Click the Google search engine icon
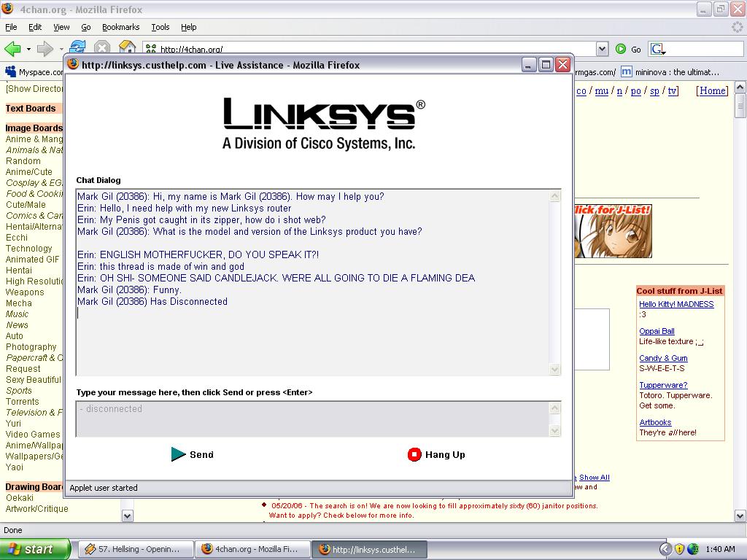The height and width of the screenshot is (560, 747). [658, 49]
